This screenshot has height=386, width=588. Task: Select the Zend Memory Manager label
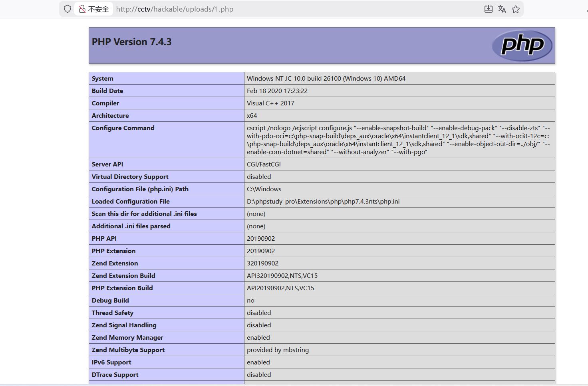coord(127,338)
